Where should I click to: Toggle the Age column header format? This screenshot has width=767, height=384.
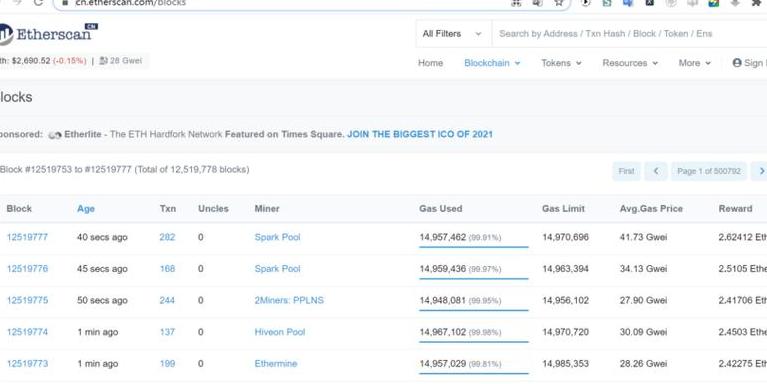pos(86,208)
